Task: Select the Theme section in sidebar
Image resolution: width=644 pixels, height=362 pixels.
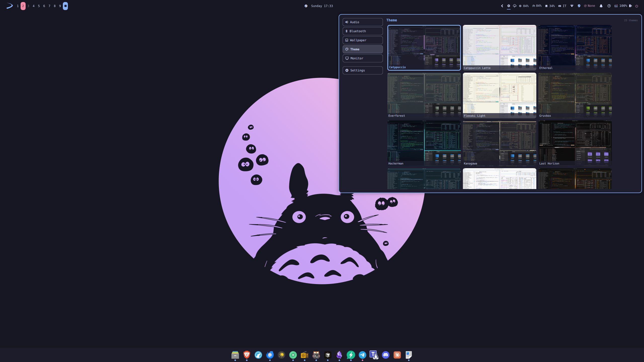Action: [x=363, y=49]
